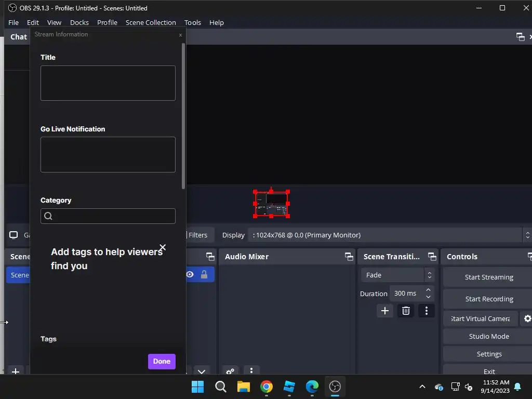Open OBS Settings

click(x=488, y=354)
